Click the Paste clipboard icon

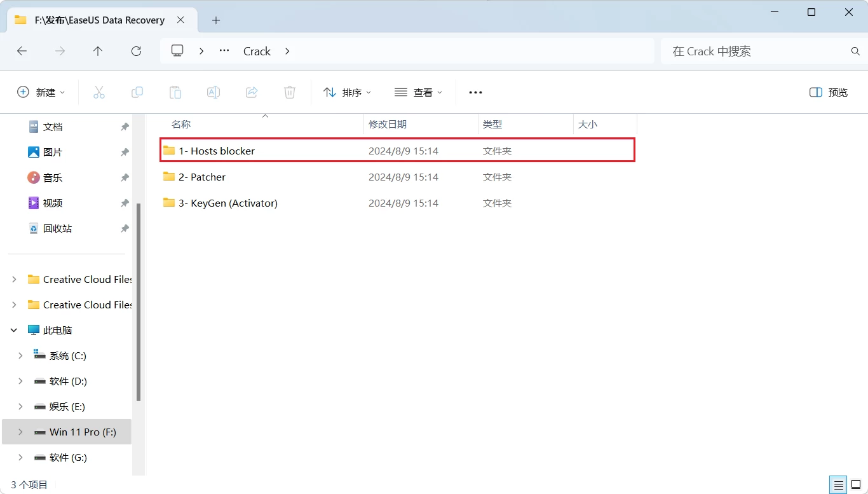175,92
